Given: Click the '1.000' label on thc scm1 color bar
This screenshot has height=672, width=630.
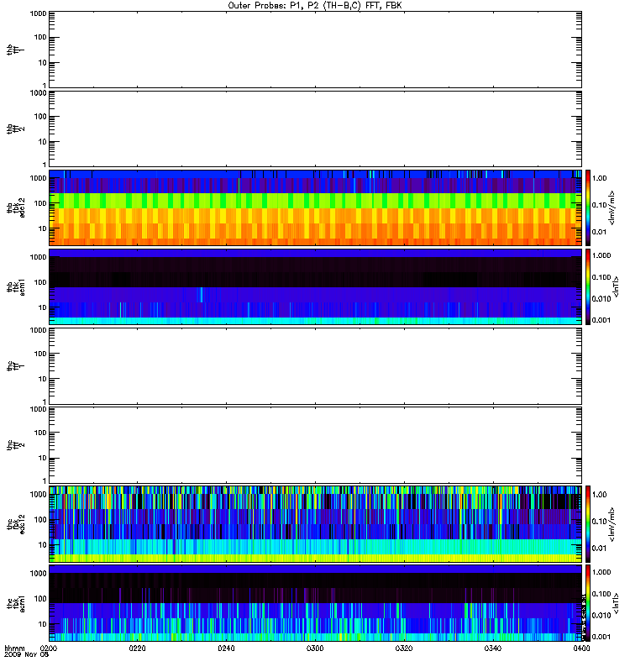Looking at the screenshot, I should (601, 572).
